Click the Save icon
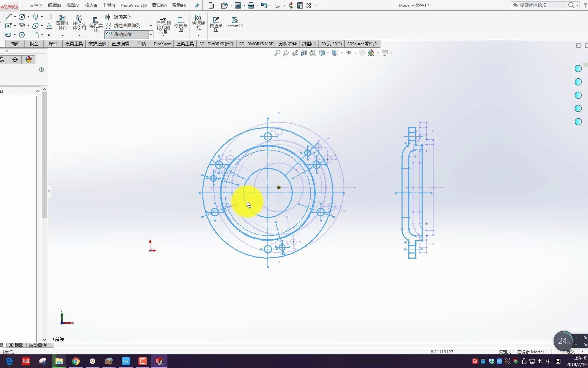The height and width of the screenshot is (368, 588). (x=238, y=5)
